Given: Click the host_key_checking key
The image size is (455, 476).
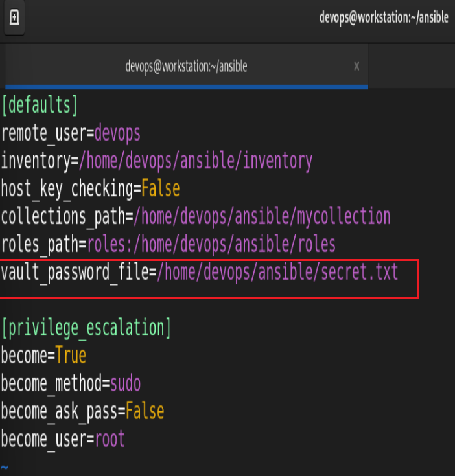Looking at the screenshot, I should pyautogui.click(x=67, y=189).
